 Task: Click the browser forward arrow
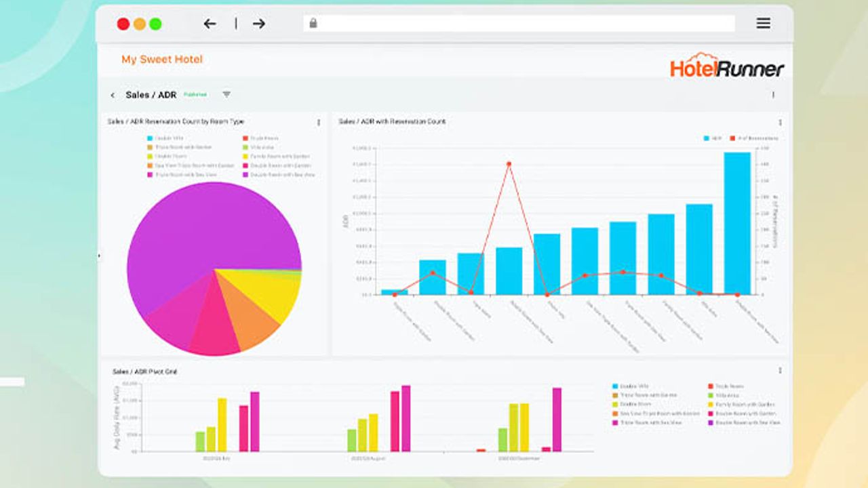[x=258, y=24]
